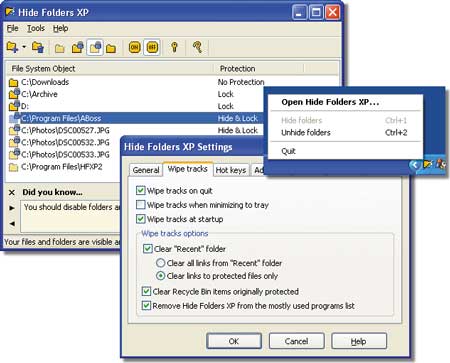
Task: Click the Remove folder trash icon
Action: 38,47
